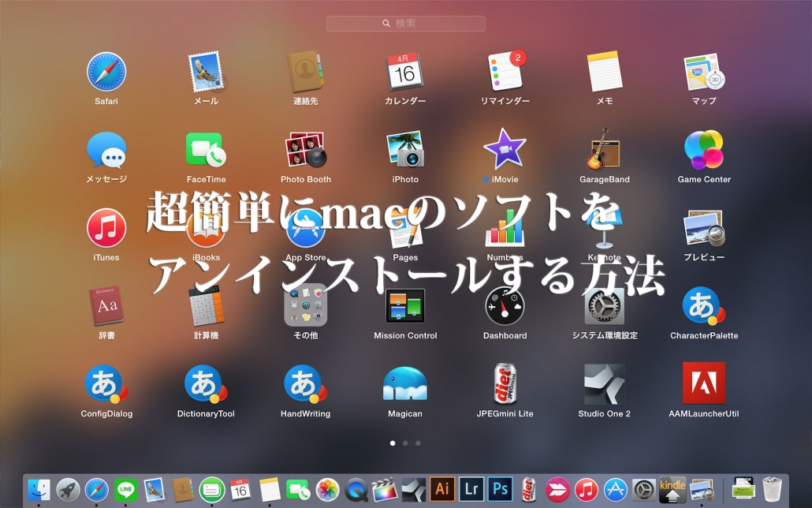Open Dashboard

point(505,306)
